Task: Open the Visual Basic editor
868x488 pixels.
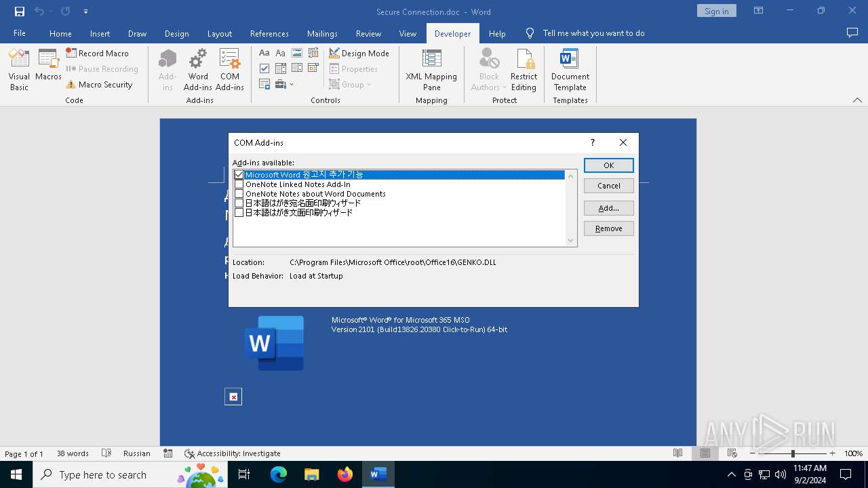Action: coord(19,70)
